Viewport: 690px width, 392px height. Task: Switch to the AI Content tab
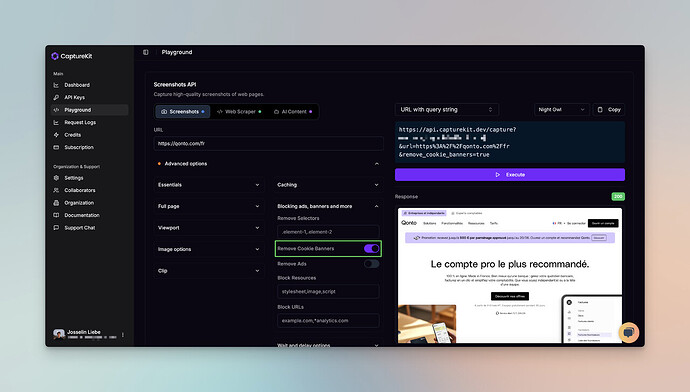(x=293, y=112)
